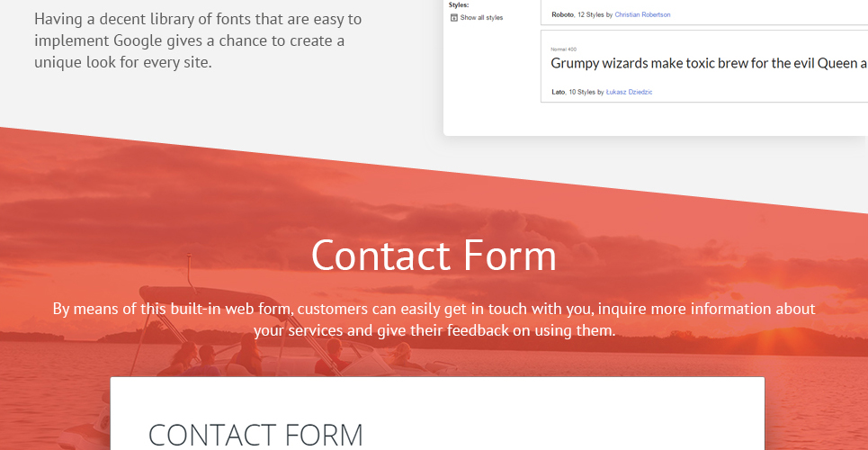Click the Normal 400 label
Viewport: 868px width, 450px height.
click(563, 49)
